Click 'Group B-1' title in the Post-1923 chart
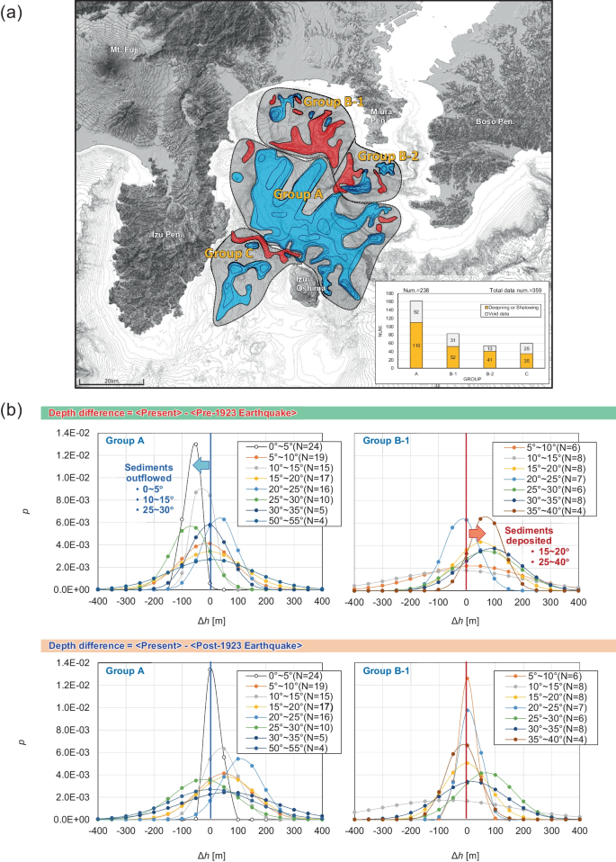 point(387,670)
